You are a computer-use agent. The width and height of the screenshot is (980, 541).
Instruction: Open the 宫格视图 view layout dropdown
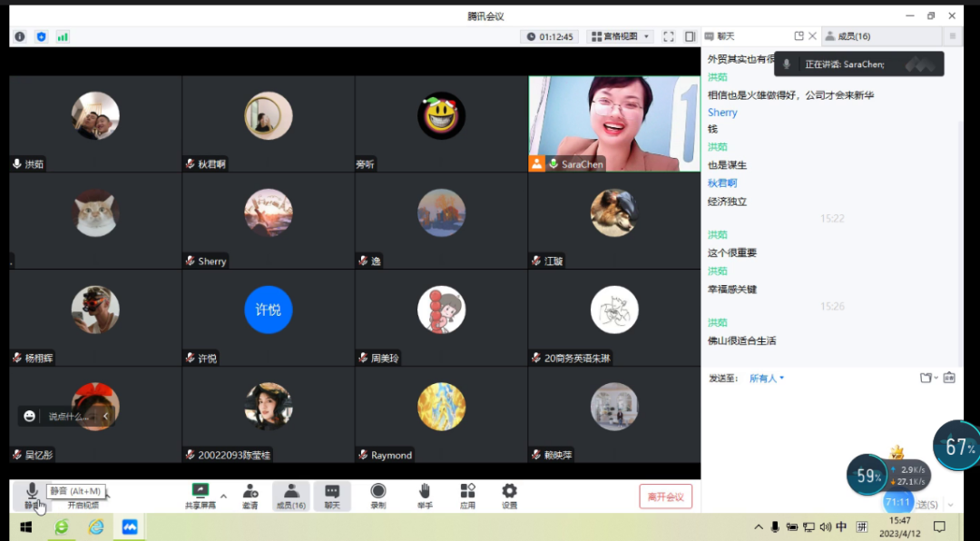(x=621, y=36)
